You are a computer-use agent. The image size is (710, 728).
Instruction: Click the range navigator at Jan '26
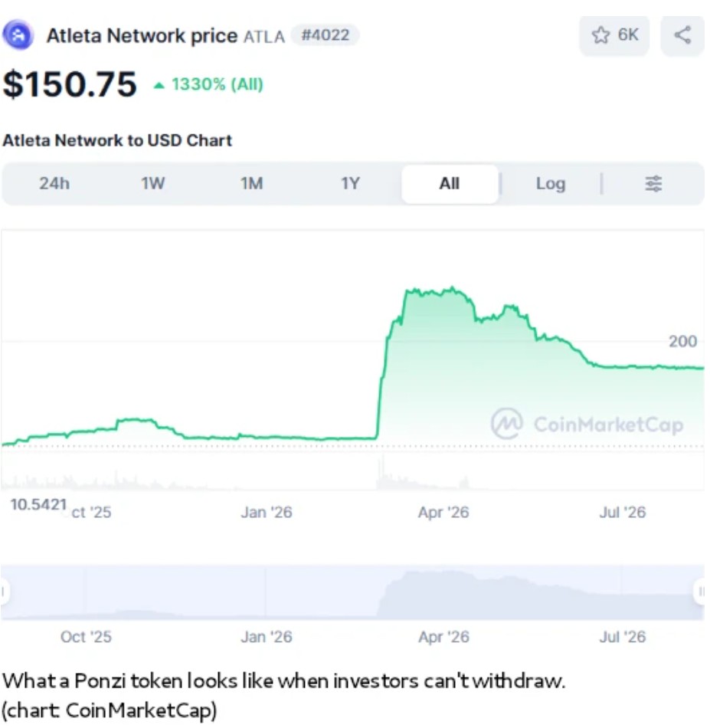click(266, 593)
